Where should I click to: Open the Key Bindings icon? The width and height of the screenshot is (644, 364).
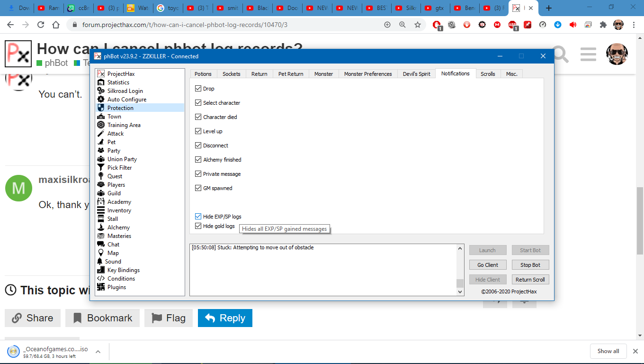coord(100,270)
